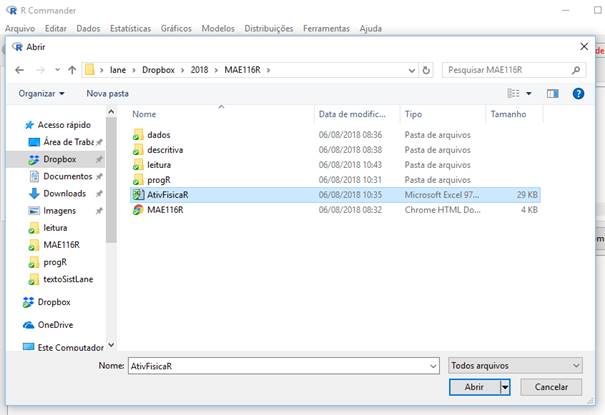Open Este Computador in sidebar
Image resolution: width=605 pixels, height=415 pixels.
(x=63, y=348)
